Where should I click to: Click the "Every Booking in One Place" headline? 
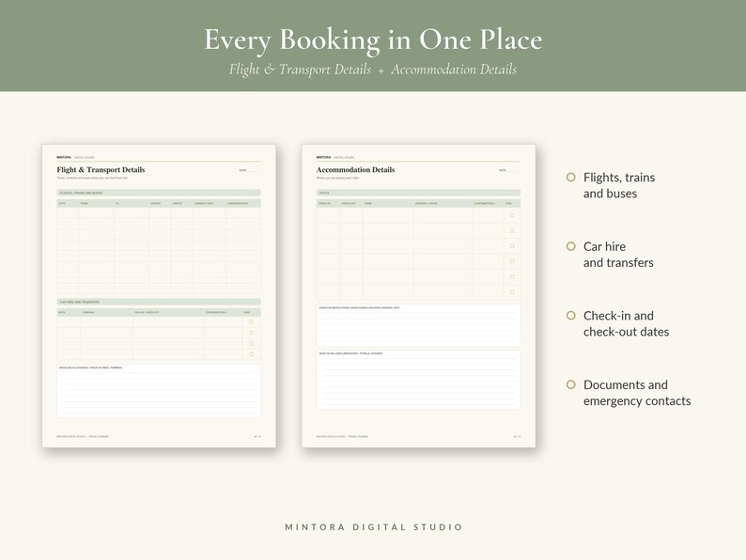(374, 39)
